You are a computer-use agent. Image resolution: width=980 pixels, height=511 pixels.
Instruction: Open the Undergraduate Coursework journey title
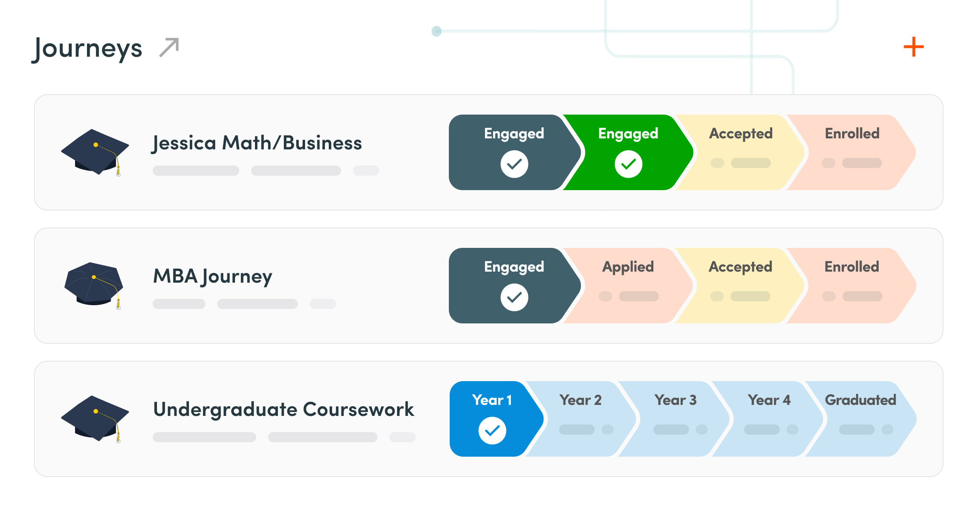[283, 410]
